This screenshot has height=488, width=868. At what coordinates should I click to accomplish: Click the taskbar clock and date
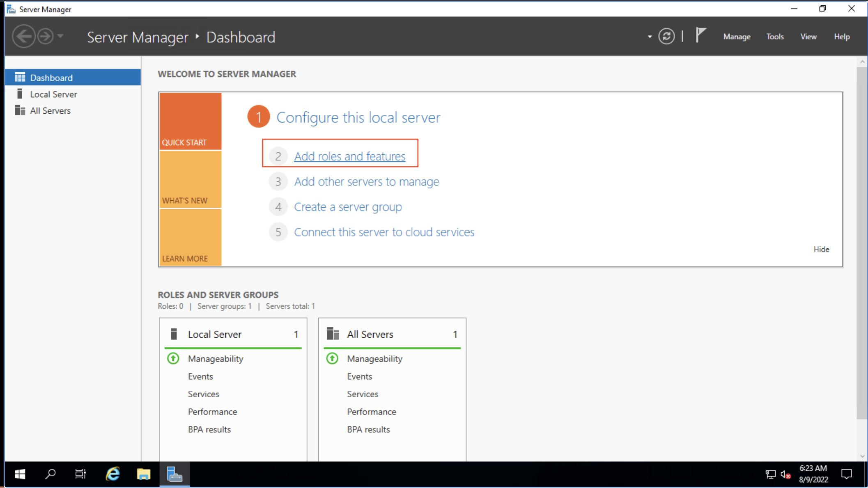[x=813, y=474]
